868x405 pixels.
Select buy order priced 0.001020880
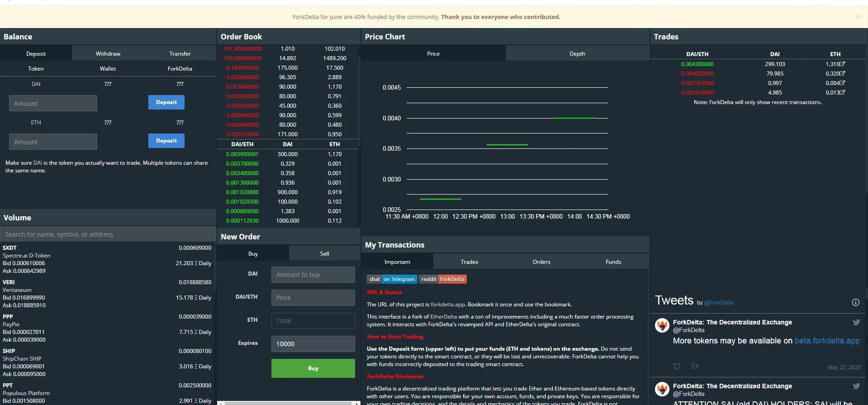[288, 192]
